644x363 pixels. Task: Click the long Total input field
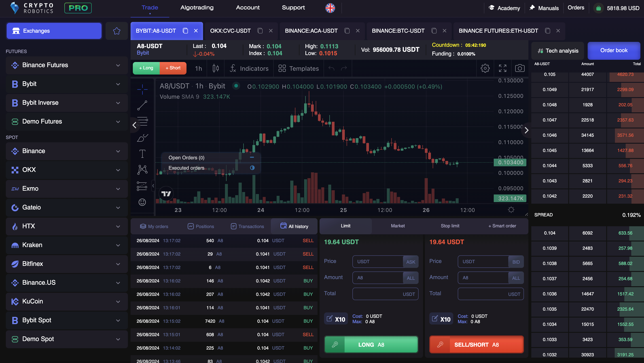(x=385, y=294)
